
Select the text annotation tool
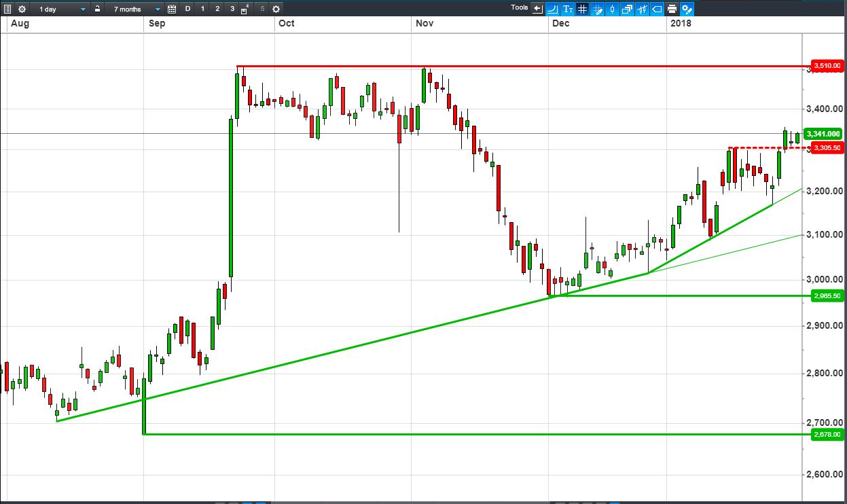point(568,9)
